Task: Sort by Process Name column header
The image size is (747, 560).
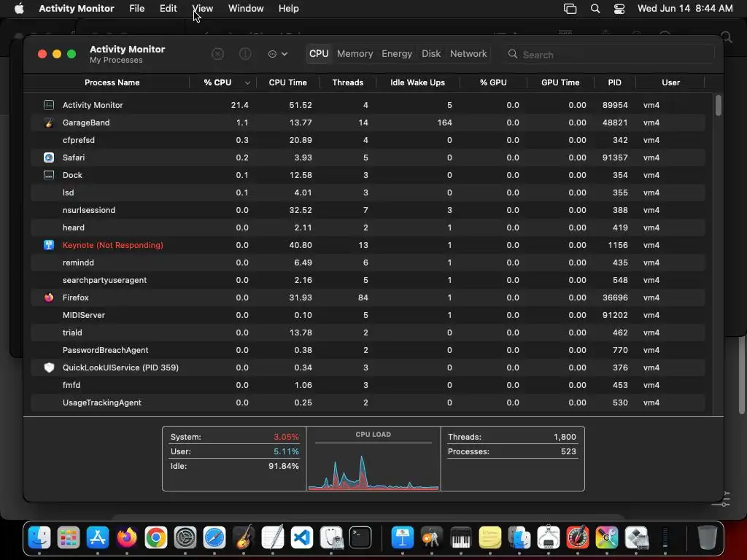Action: pos(112,82)
